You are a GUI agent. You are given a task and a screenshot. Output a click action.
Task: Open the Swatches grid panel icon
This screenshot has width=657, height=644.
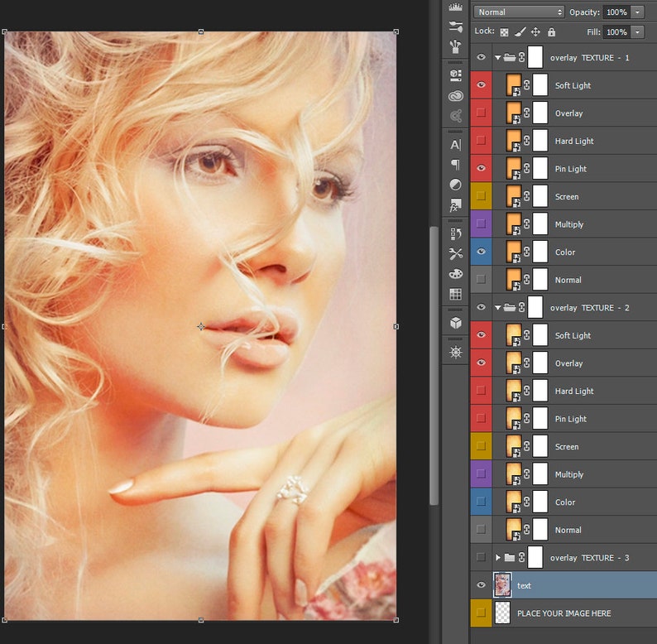point(455,294)
